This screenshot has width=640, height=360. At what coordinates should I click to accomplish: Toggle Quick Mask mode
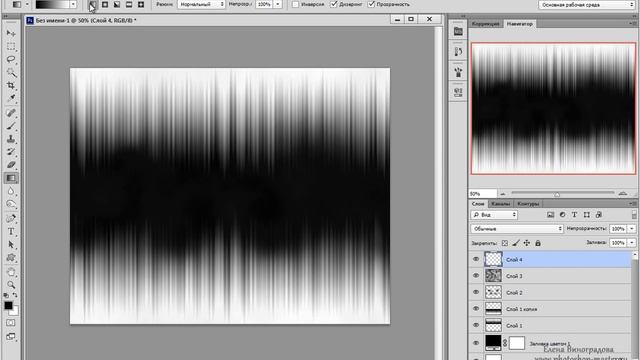pos(11,323)
